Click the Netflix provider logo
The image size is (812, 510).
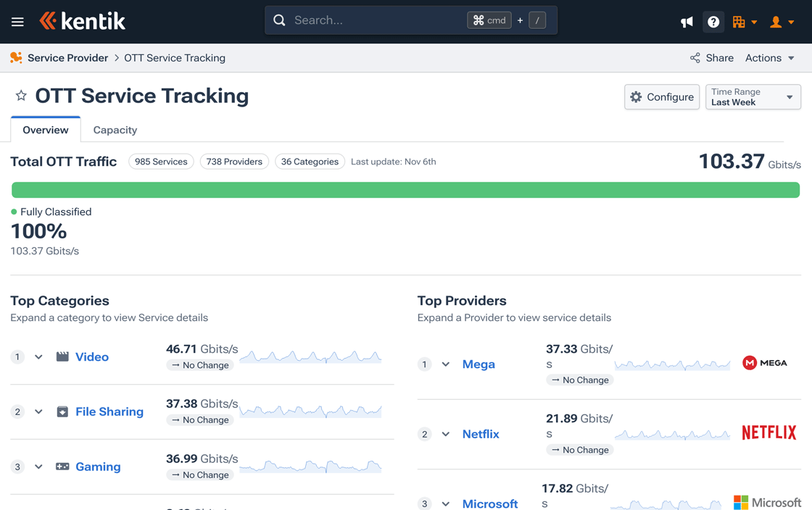point(768,432)
